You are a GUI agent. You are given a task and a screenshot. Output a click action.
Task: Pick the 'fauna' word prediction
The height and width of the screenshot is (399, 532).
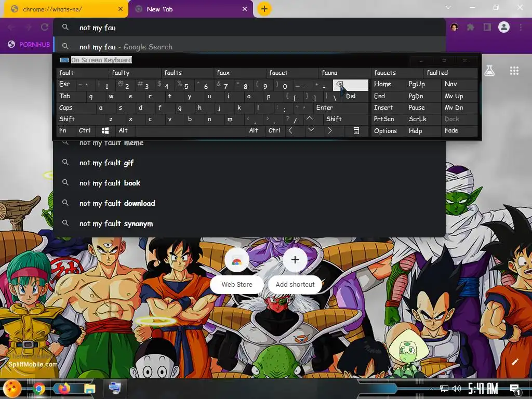click(x=345, y=73)
